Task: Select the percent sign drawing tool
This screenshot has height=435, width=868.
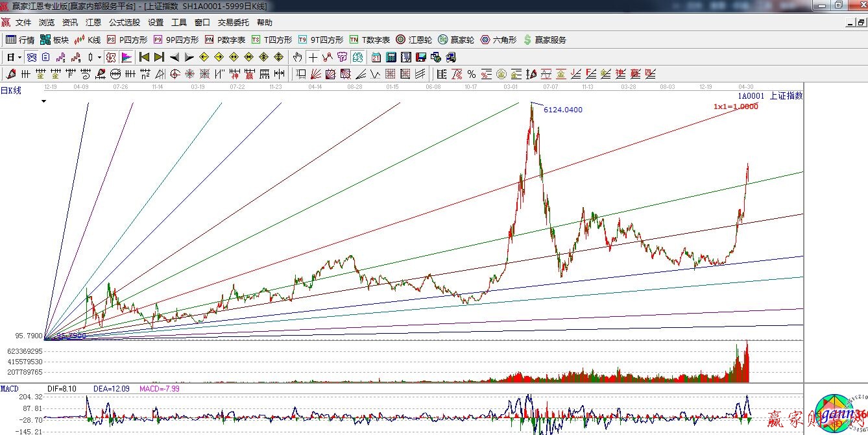Action: 472,74
